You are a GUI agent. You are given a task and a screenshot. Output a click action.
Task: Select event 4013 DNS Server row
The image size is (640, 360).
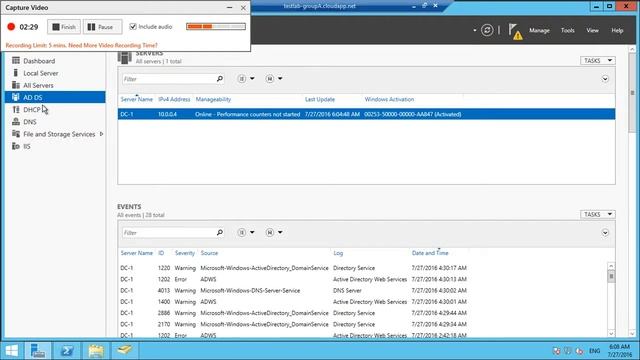(362, 291)
